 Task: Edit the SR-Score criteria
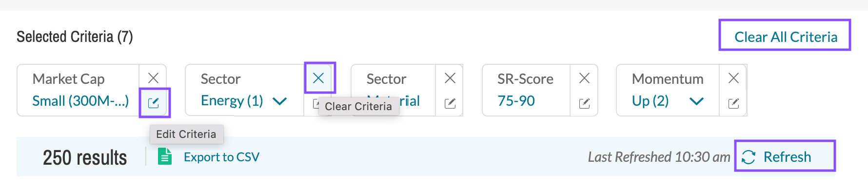click(584, 103)
